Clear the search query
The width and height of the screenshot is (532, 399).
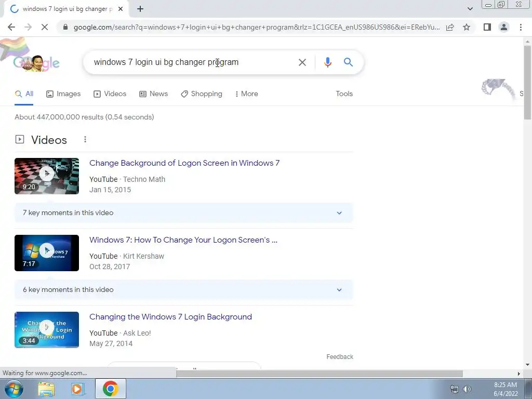click(x=302, y=62)
